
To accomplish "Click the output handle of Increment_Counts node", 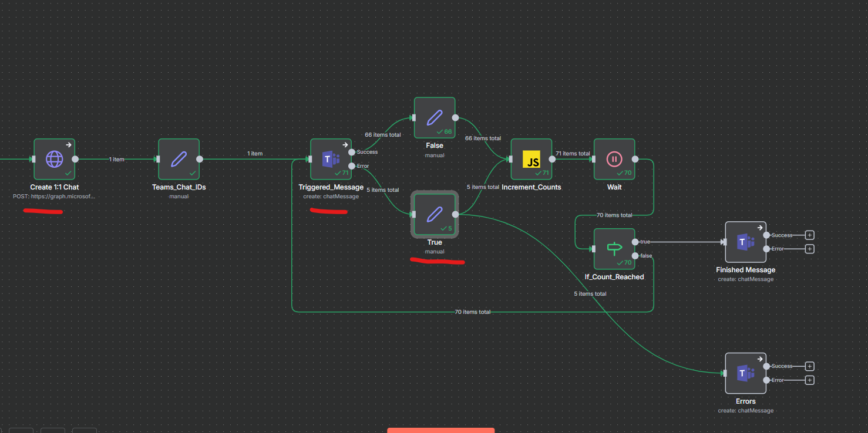I will (x=552, y=159).
